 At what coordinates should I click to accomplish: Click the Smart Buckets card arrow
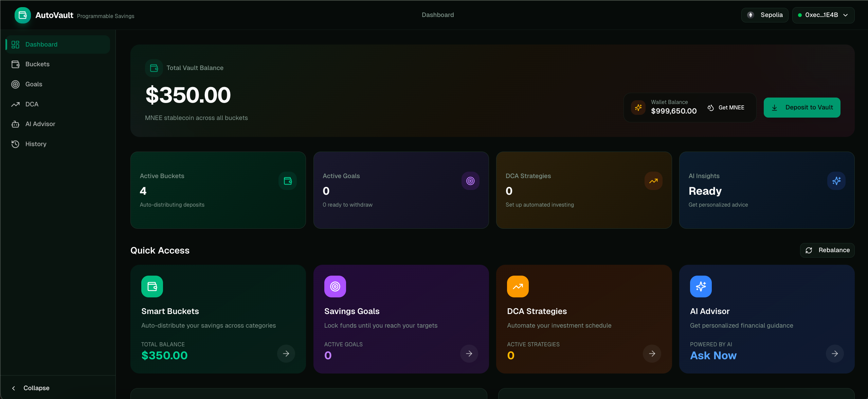(x=286, y=354)
